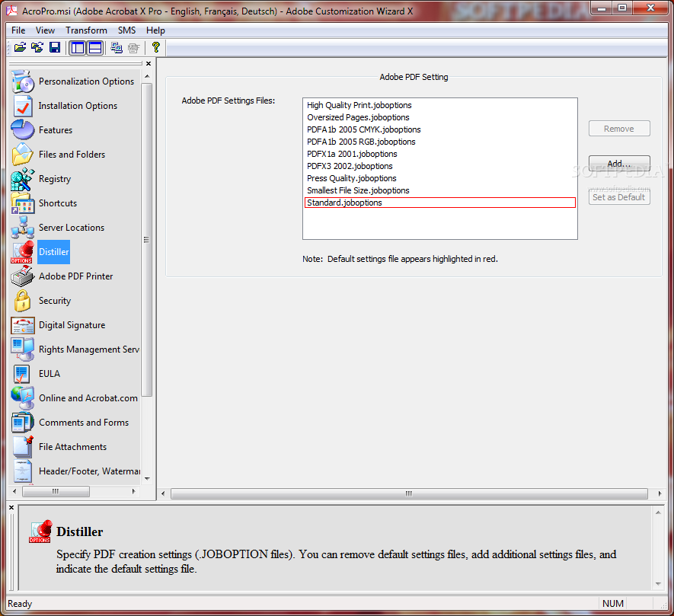Click the Registry icon in sidebar
Screen dimensions: 674x616
tap(23, 179)
